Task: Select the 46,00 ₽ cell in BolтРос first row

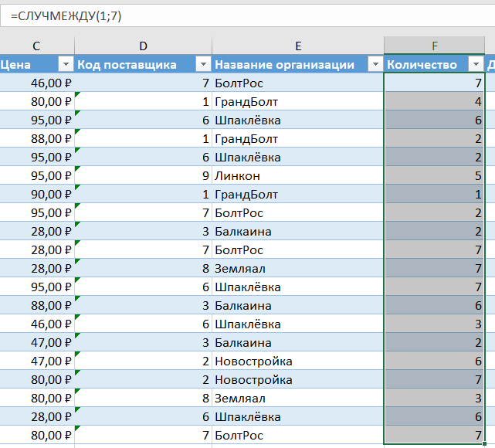Action: click(36, 83)
